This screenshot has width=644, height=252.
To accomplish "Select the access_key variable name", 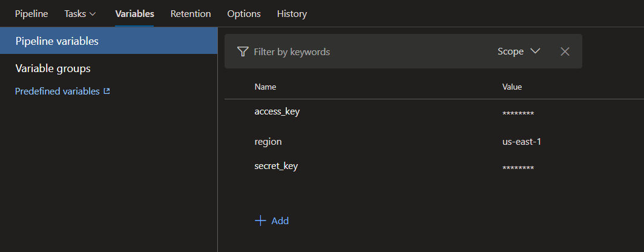I will [277, 111].
